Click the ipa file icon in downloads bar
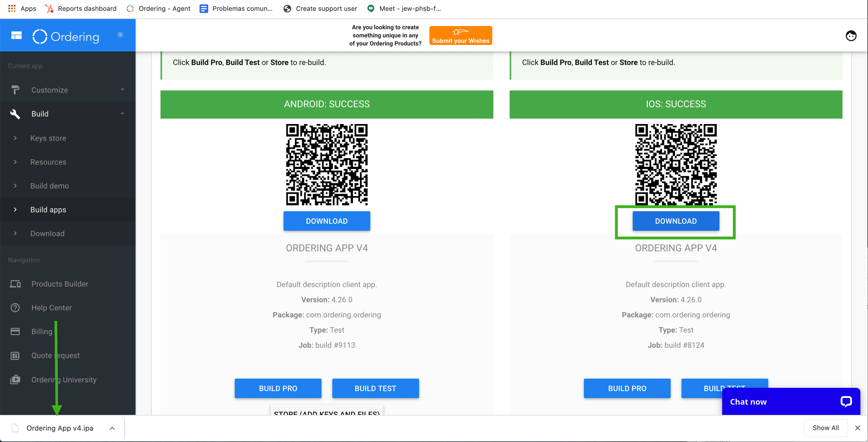The height and width of the screenshot is (442, 868). pos(15,428)
